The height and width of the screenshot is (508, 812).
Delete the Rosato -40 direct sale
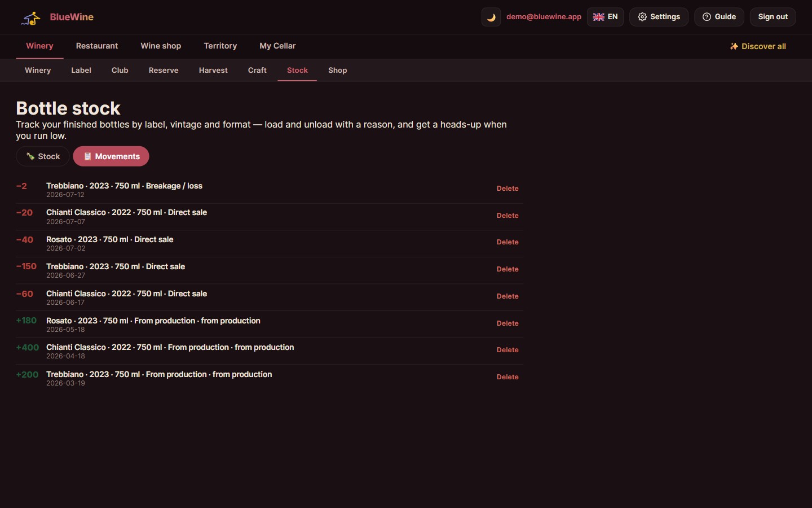pos(507,242)
